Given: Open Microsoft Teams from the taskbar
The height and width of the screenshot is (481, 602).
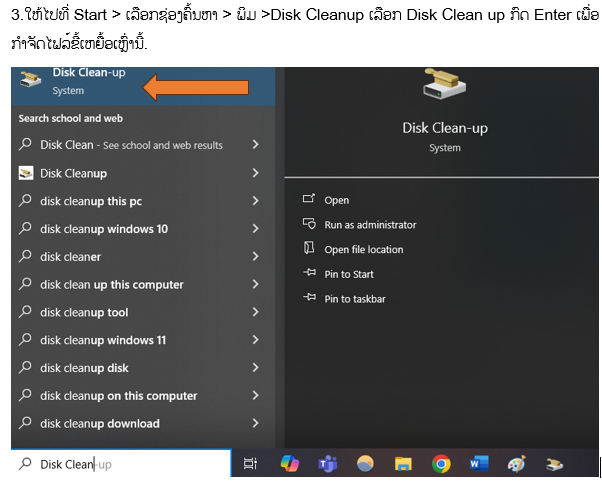Looking at the screenshot, I should pyautogui.click(x=327, y=464).
